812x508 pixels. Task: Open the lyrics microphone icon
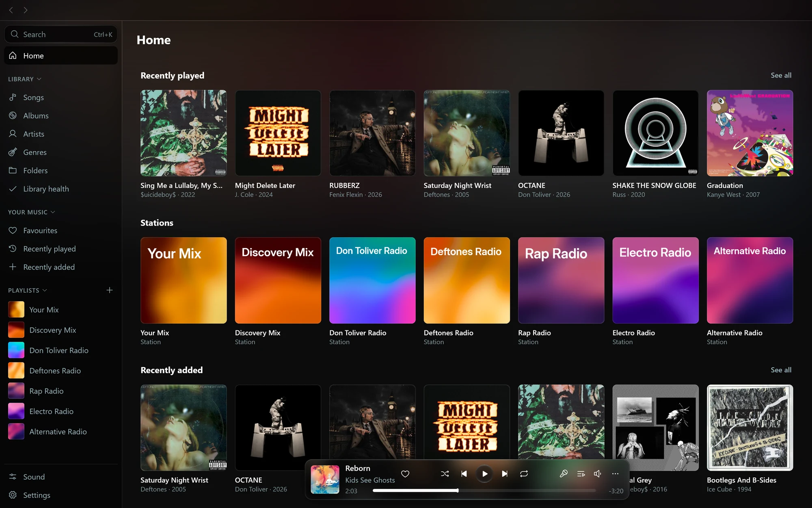tap(564, 474)
